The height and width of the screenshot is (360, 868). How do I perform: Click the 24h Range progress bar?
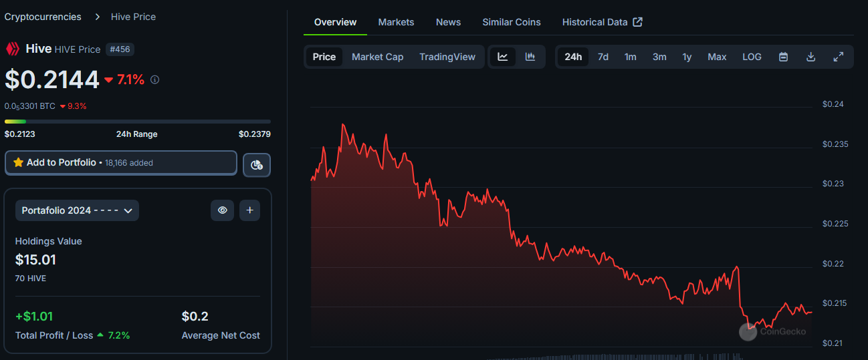[138, 122]
